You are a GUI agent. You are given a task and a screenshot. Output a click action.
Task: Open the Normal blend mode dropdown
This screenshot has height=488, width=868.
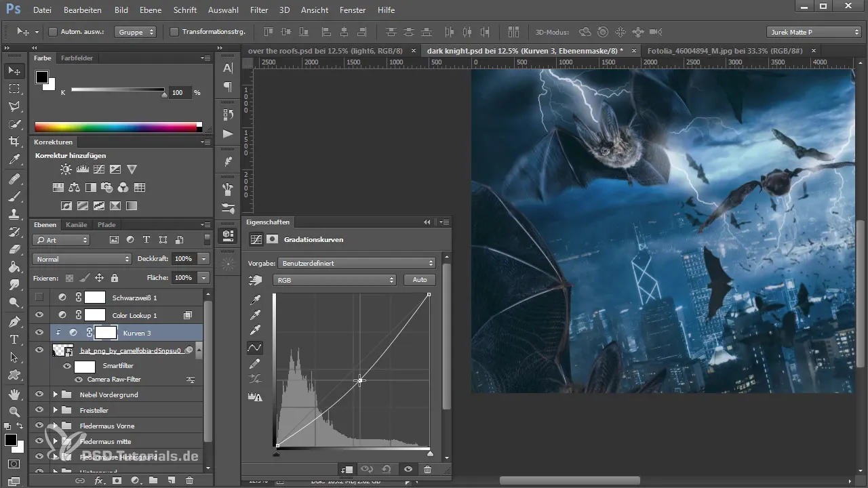coord(81,259)
